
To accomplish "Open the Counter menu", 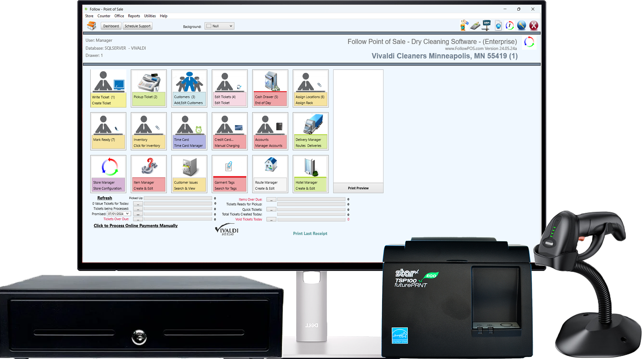I will point(104,16).
